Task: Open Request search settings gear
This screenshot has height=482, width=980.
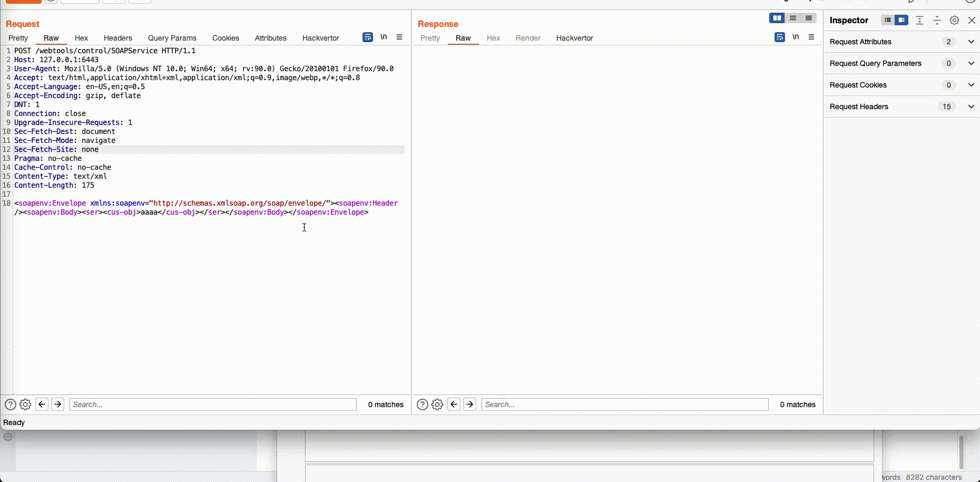Action: [x=25, y=404]
